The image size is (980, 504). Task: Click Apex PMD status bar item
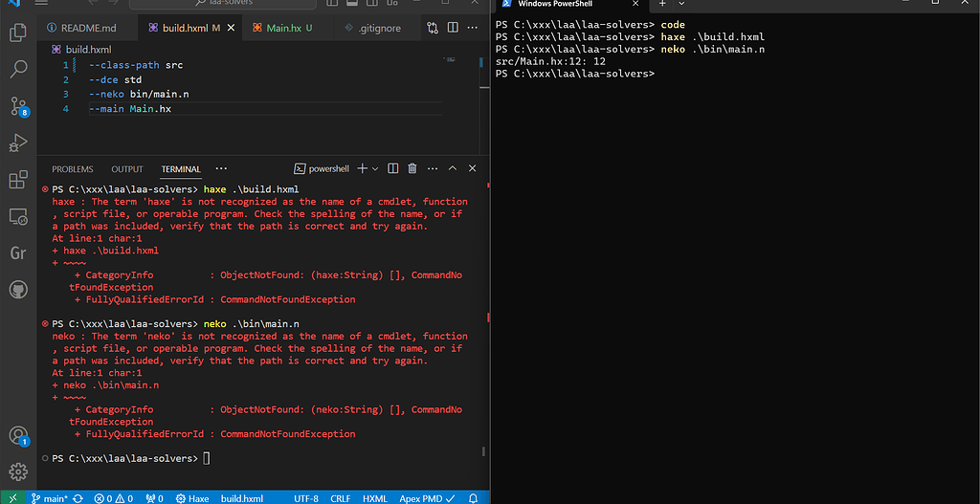point(428,498)
